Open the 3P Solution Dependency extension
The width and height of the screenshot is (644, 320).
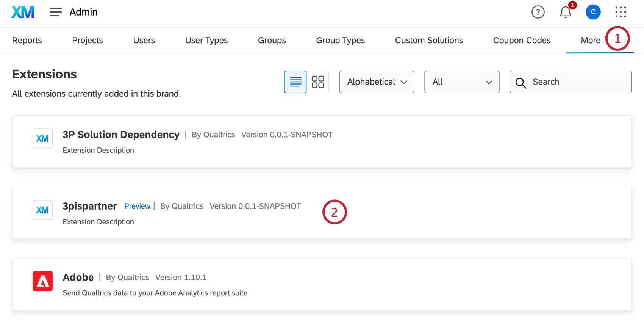click(x=121, y=135)
